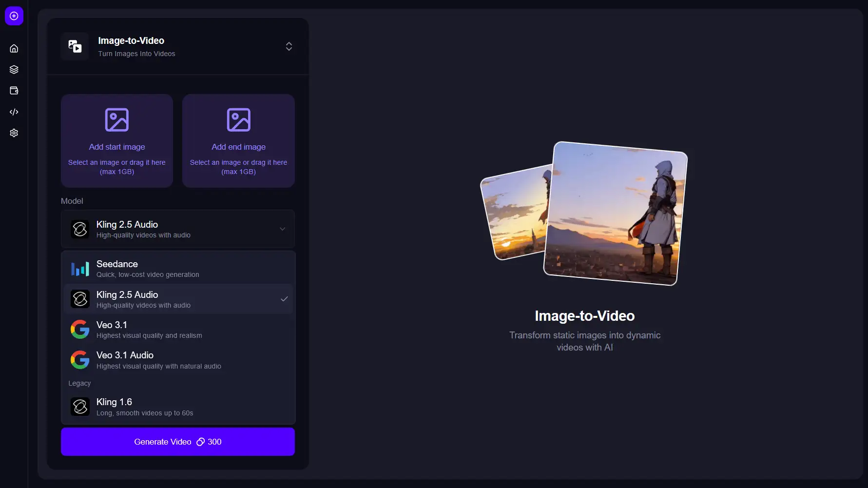Click the Create plus icon in sidebar

(x=14, y=16)
